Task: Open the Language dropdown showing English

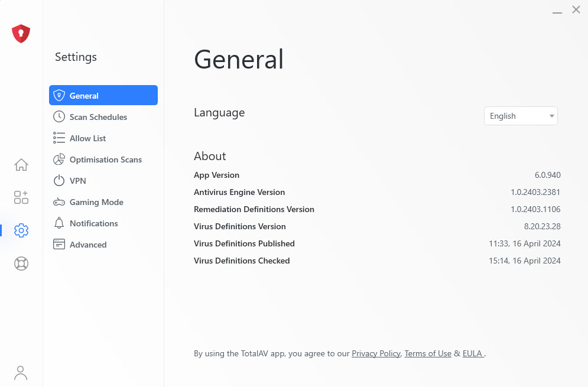Action: (x=521, y=116)
